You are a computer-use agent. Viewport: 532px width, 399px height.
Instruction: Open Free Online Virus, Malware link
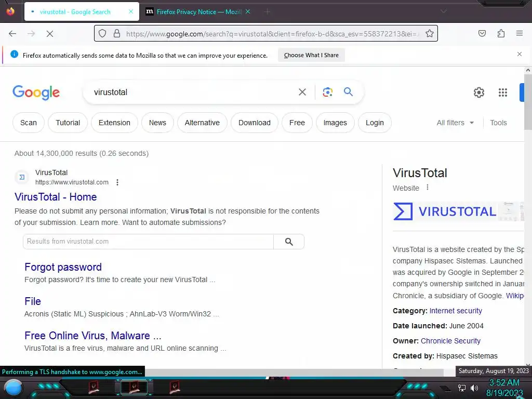point(93,336)
